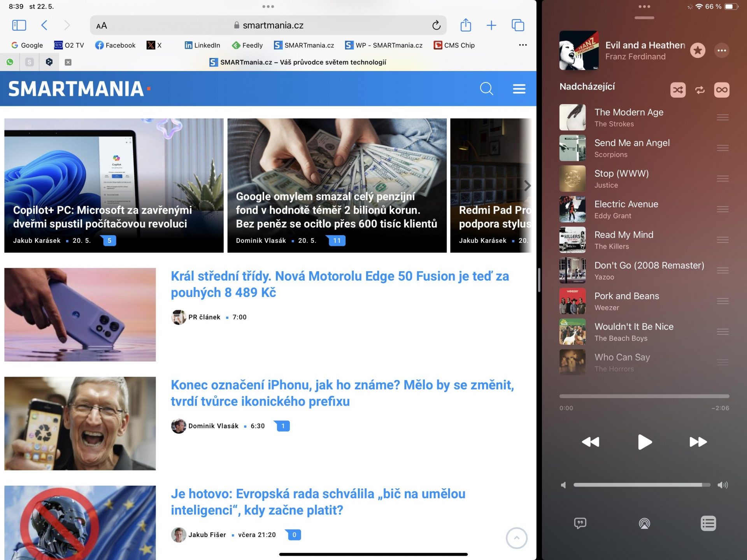Switch to the gray S pinned tab
Image resolution: width=747 pixels, height=560 pixels.
click(29, 62)
